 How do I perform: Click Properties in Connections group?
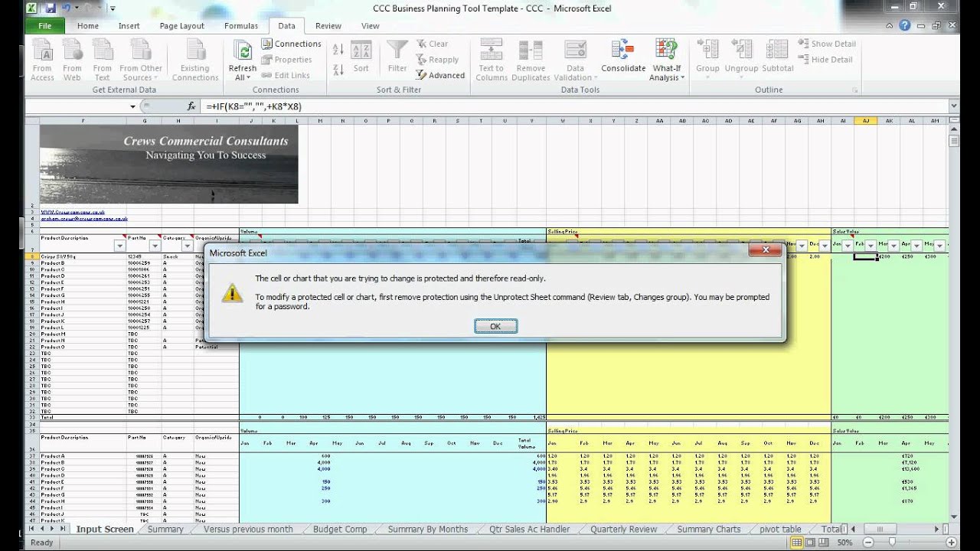pyautogui.click(x=287, y=60)
